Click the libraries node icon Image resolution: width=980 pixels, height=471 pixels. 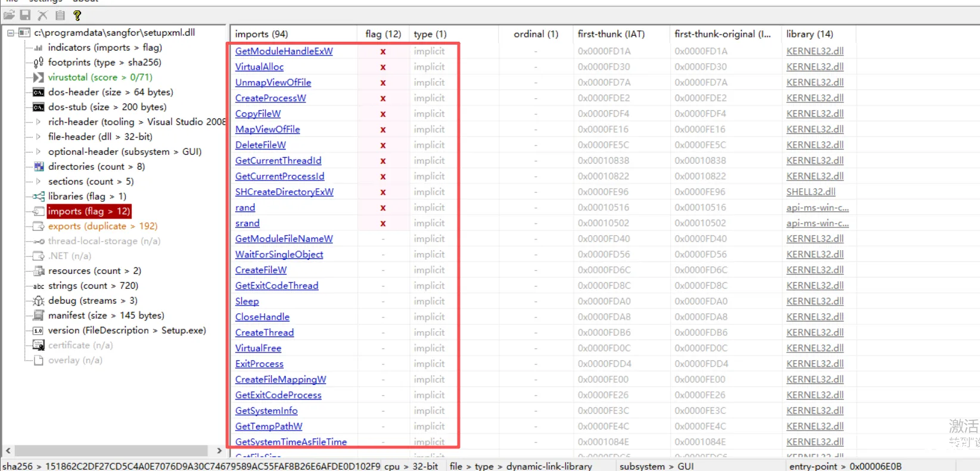pos(38,196)
